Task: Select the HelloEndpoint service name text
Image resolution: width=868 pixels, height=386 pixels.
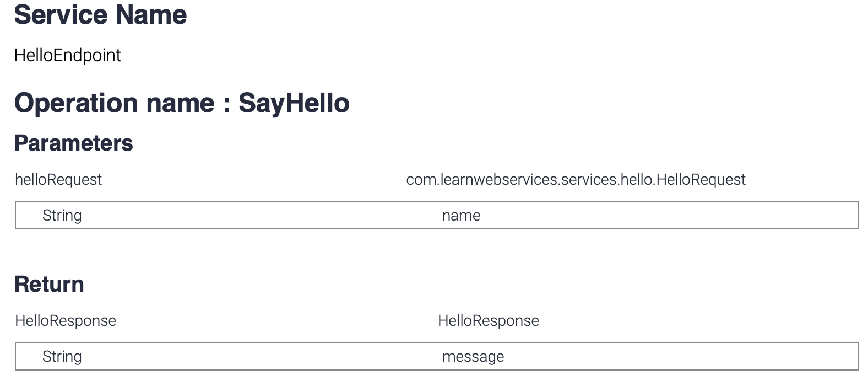Action: click(67, 55)
